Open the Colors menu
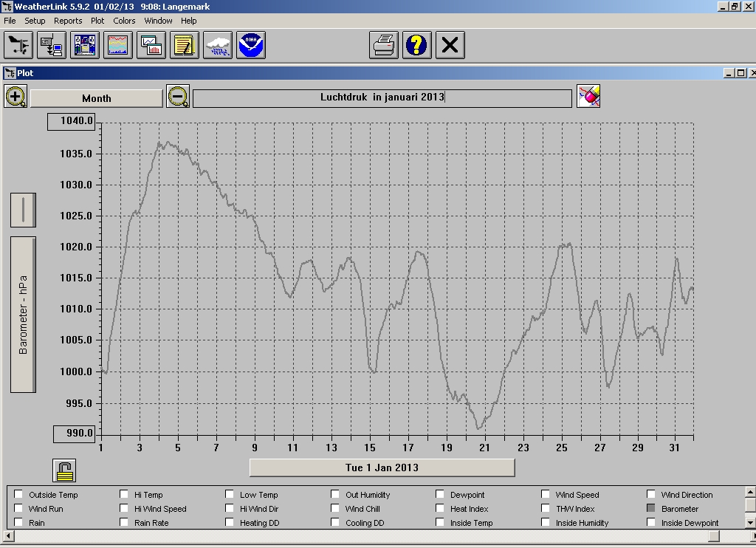Viewport: 756px width, 548px height. [x=124, y=21]
